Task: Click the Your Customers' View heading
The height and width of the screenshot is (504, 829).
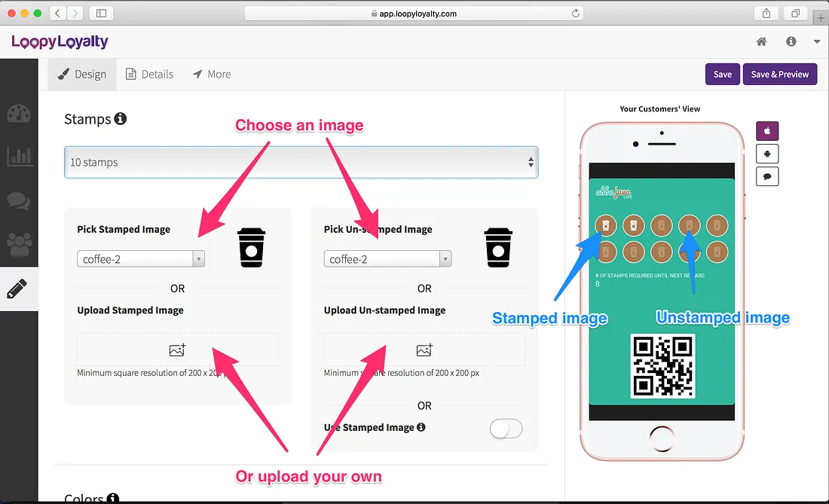Action: [660, 108]
